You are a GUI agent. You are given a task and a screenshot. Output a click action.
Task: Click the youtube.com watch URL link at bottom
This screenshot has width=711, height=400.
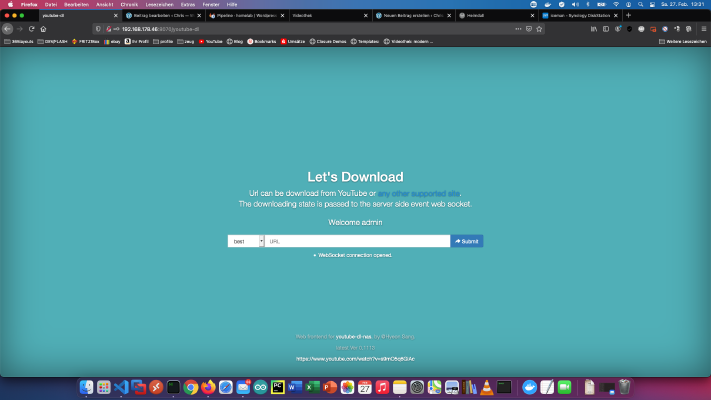pyautogui.click(x=355, y=359)
